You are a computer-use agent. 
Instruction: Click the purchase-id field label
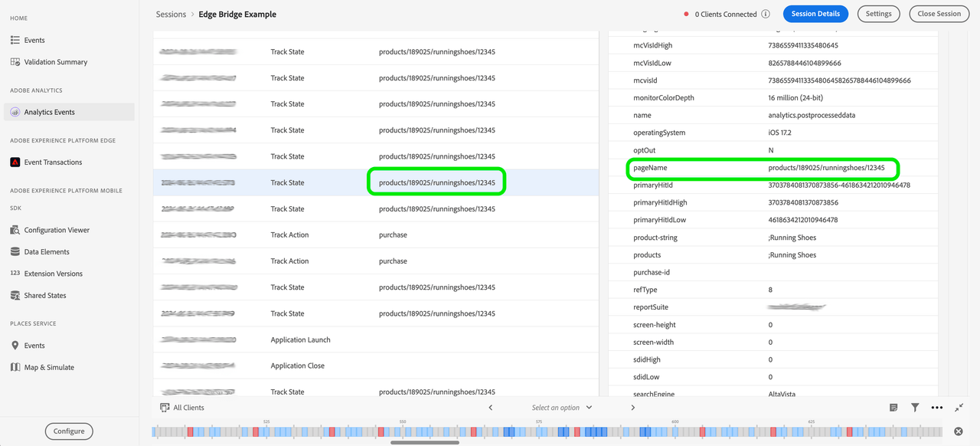click(x=652, y=273)
